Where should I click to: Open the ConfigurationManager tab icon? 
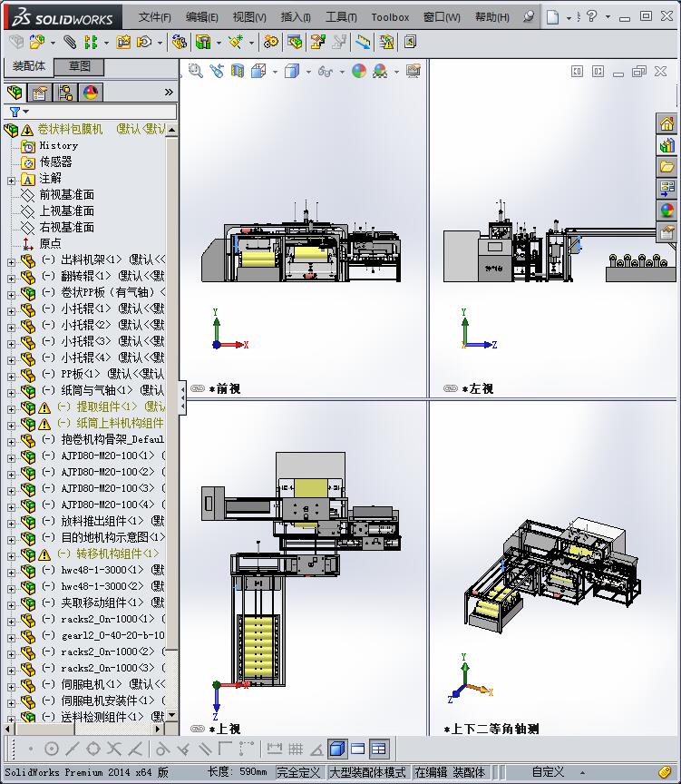[65, 93]
